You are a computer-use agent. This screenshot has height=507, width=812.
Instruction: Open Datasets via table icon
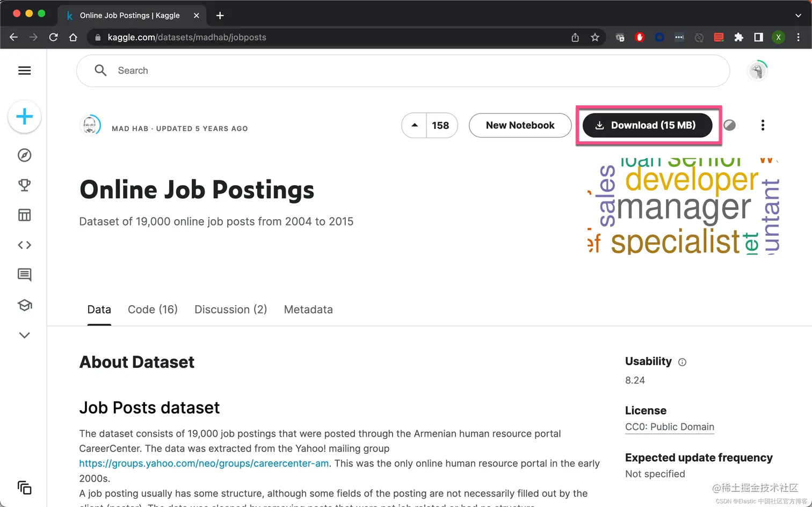click(25, 215)
